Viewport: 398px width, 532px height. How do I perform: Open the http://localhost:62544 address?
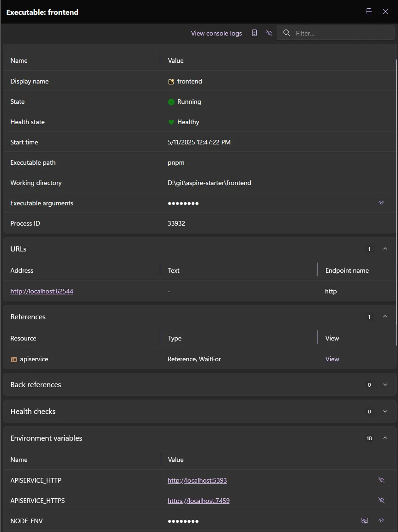[42, 291]
